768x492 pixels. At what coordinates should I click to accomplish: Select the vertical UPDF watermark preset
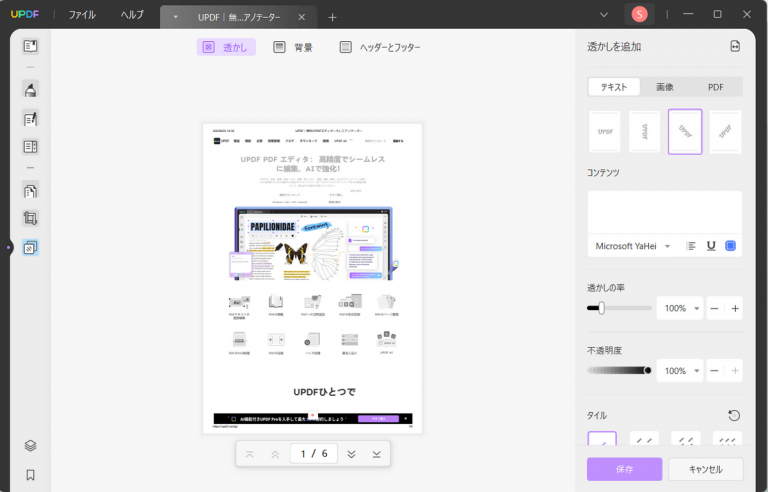(645, 132)
